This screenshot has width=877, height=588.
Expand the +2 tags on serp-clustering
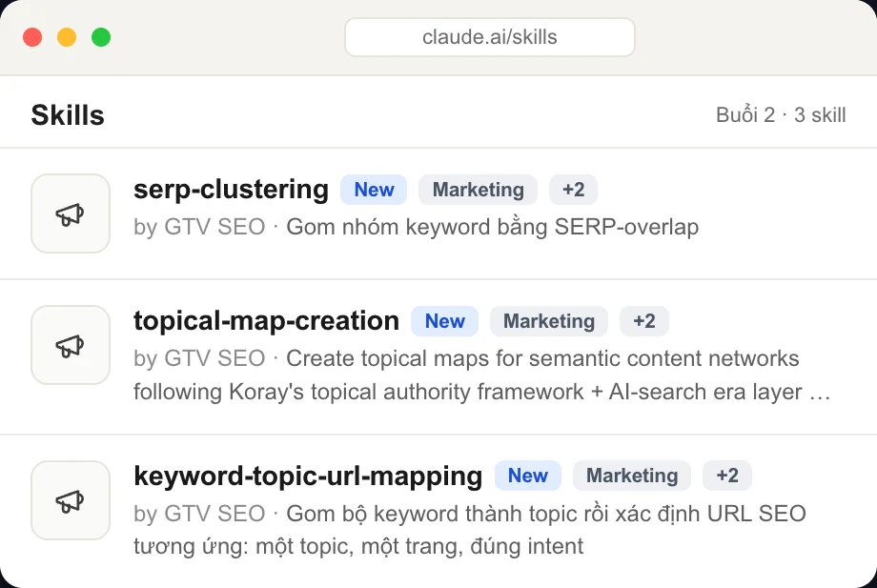click(x=573, y=190)
